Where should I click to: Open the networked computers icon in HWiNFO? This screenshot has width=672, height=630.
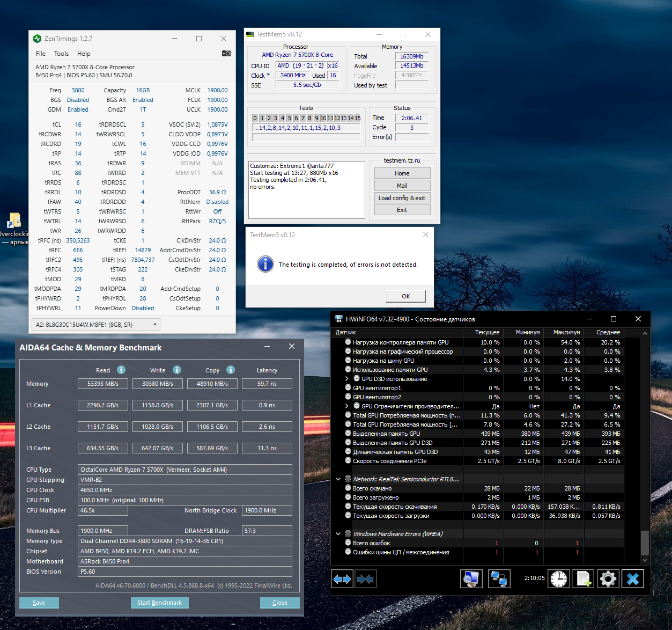(x=499, y=579)
